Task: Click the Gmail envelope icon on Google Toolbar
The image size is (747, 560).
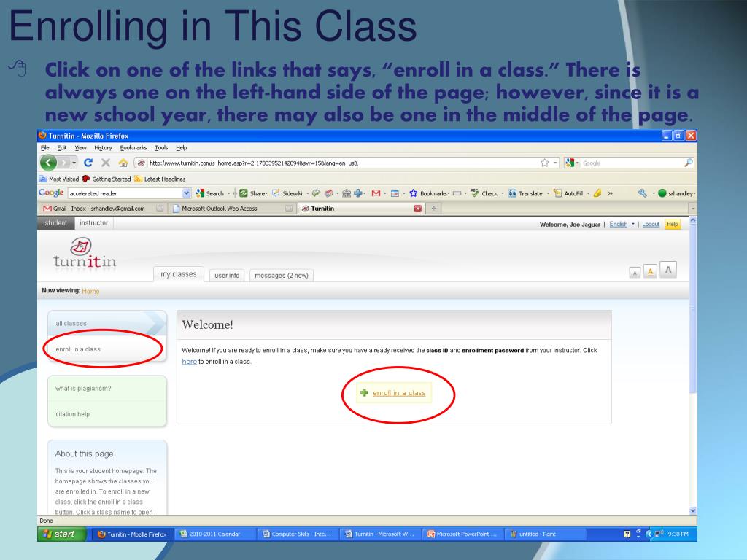Action: coord(376,193)
